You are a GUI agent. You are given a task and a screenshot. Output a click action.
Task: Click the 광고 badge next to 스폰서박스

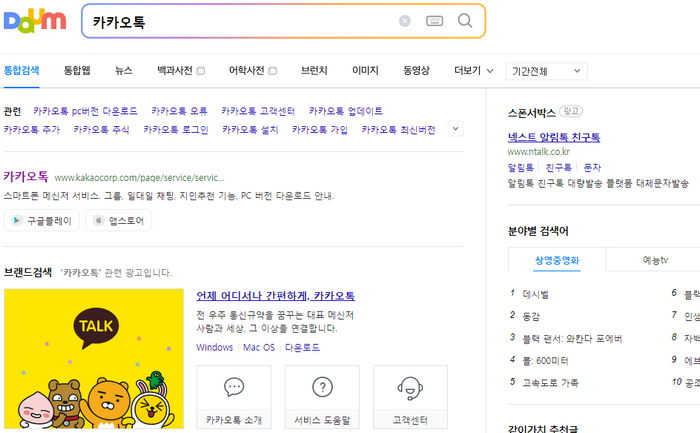[571, 111]
